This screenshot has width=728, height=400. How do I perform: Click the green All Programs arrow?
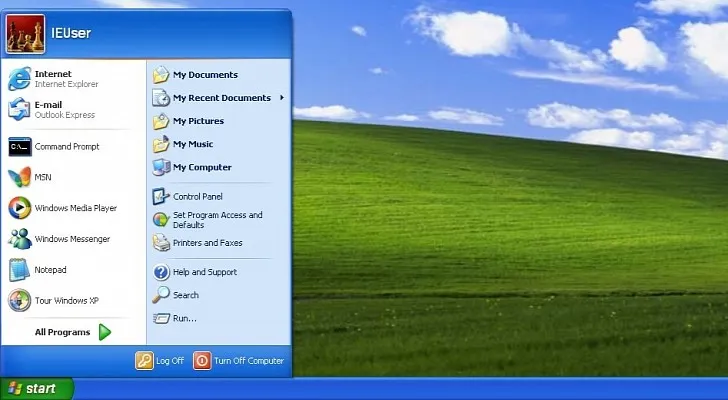point(105,332)
